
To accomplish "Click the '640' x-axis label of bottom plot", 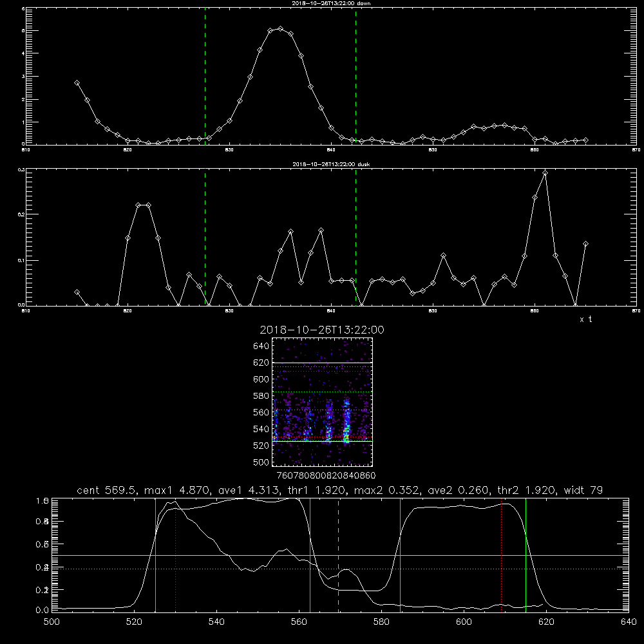I will (629, 622).
